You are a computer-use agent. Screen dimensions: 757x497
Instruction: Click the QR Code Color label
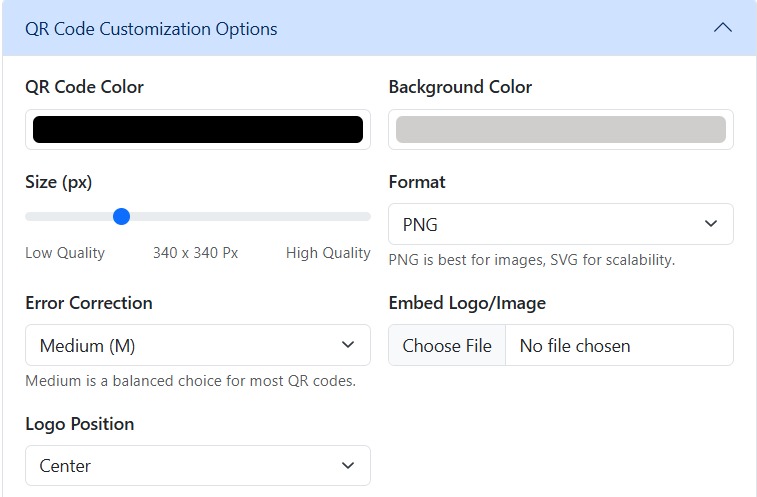(84, 87)
